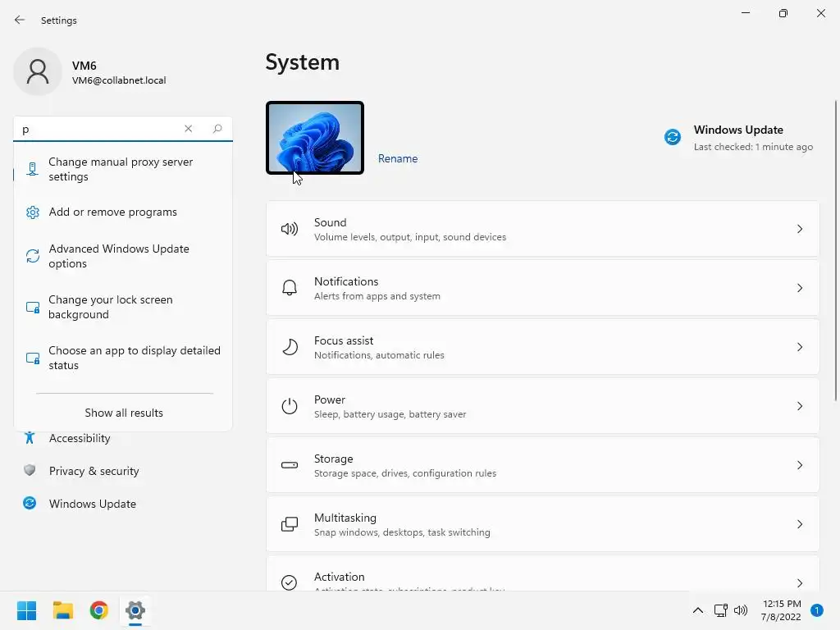Expand the Multitasking row chevron
The width and height of the screenshot is (840, 630).
point(800,524)
